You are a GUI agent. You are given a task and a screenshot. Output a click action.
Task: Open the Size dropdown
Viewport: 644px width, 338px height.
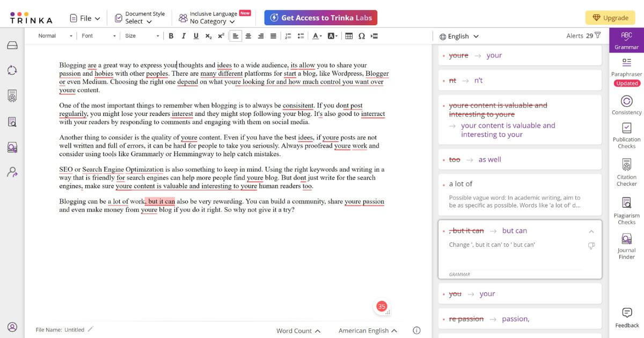click(x=142, y=36)
